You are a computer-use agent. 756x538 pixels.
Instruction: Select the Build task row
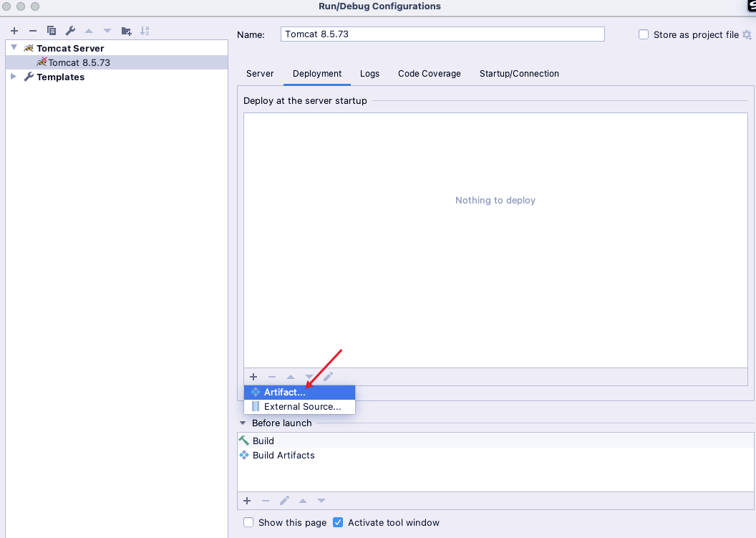(495, 441)
